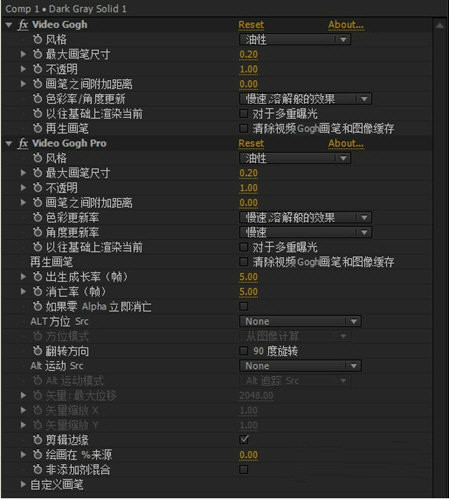
Task: Click 0.00 画笔之间附加距离 value under Video Gogh Pro
Action: click(249, 203)
